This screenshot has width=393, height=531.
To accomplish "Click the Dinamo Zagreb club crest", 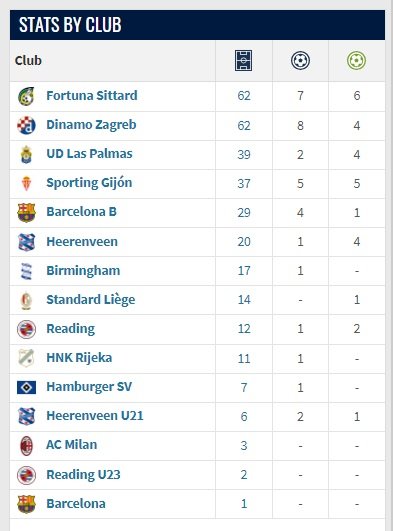I will [x=26, y=125].
